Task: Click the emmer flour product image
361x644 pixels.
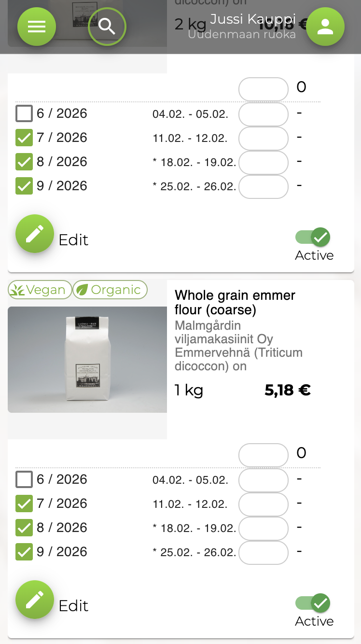Action: click(x=87, y=360)
